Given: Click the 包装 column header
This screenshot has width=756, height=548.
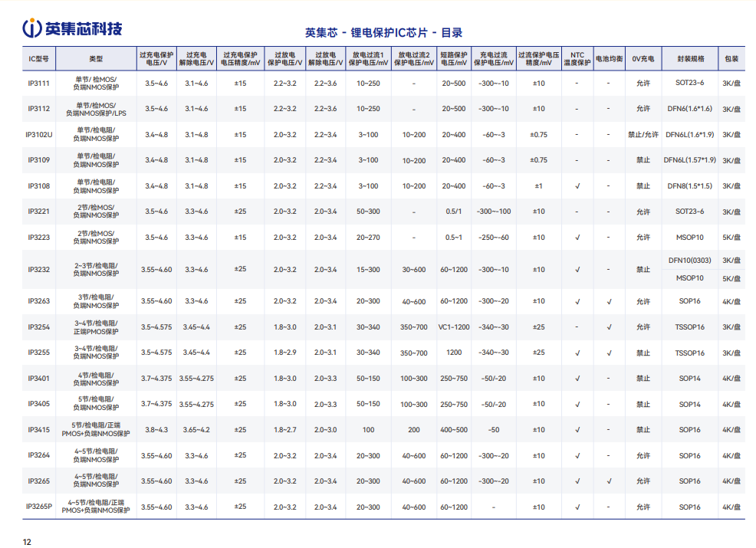Looking at the screenshot, I should (731, 59).
